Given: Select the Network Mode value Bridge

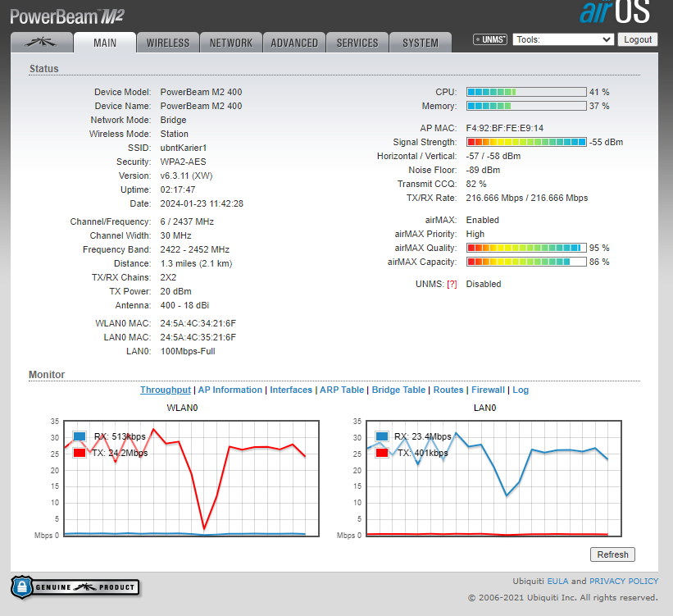Looking at the screenshot, I should point(174,120).
